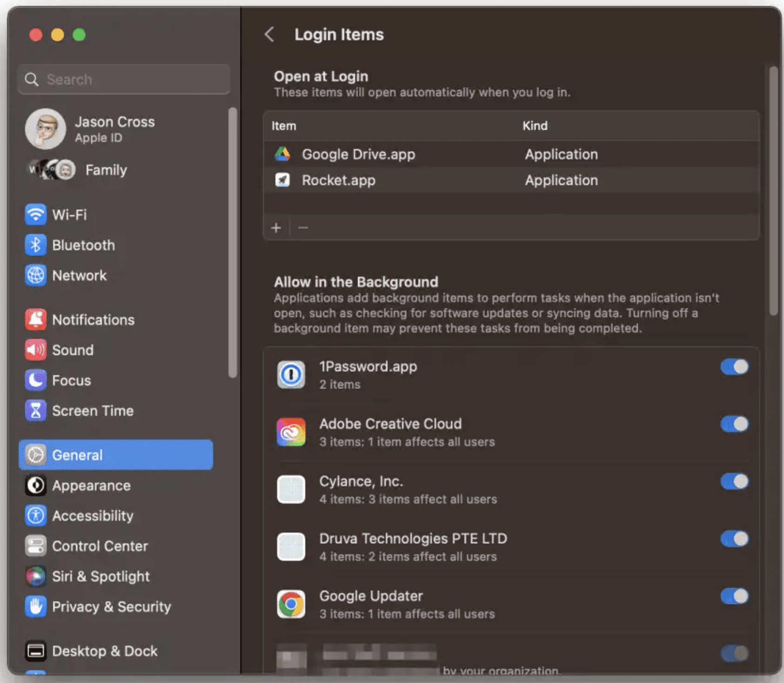Screen dimensions: 784x683
Task: Open Jason Cross Apple ID settings
Action: click(115, 129)
